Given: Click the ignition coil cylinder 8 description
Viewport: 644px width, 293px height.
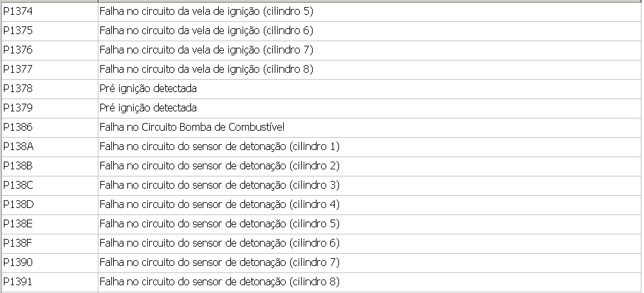Looking at the screenshot, I should pyautogui.click(x=206, y=70).
